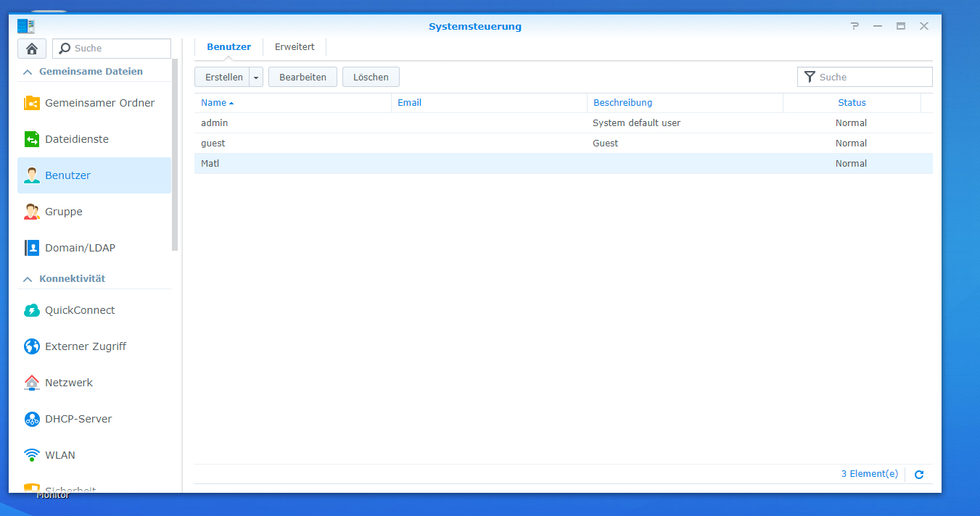Image resolution: width=980 pixels, height=516 pixels.
Task: Click the refresh icon at list bottom
Action: 919,475
